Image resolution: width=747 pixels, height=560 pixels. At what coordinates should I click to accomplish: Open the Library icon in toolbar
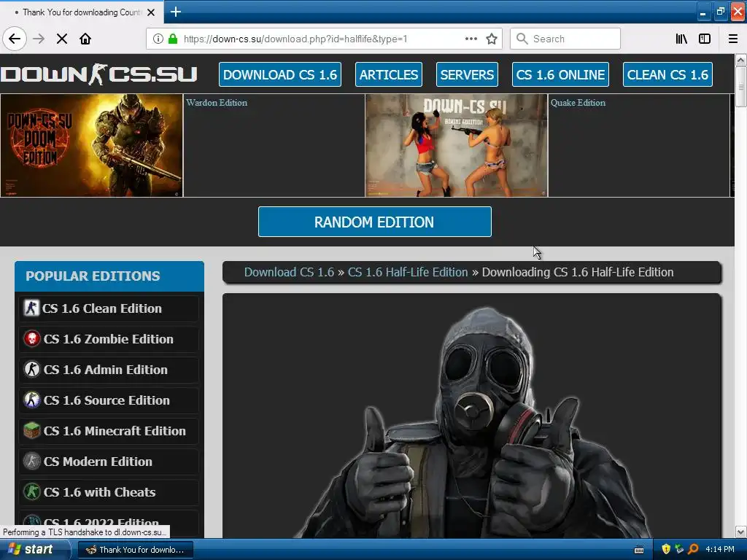[681, 39]
